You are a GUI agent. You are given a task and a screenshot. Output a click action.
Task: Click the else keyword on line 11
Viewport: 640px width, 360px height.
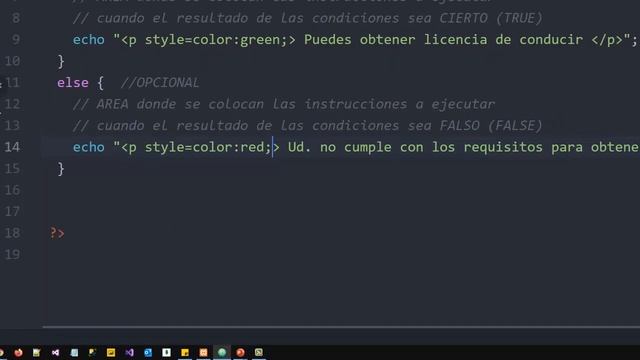tap(73, 82)
